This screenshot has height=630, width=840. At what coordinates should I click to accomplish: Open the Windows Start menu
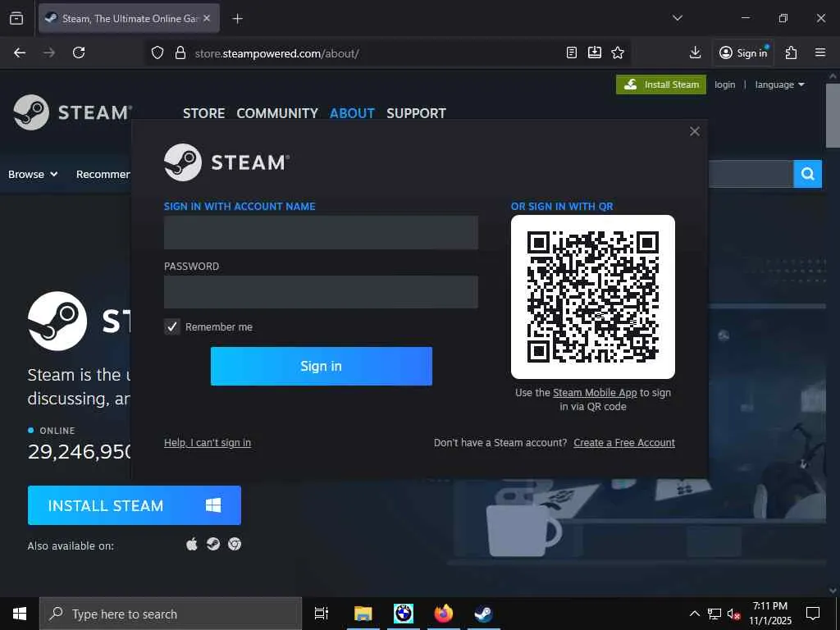coord(20,614)
